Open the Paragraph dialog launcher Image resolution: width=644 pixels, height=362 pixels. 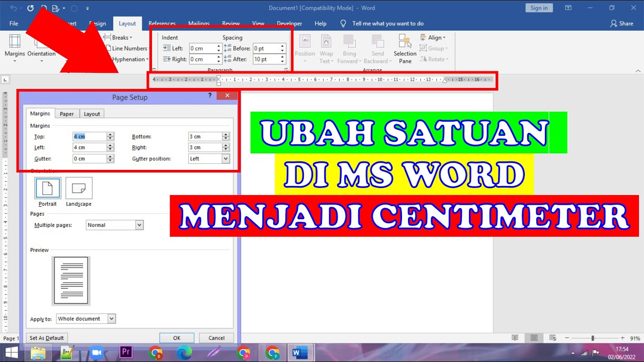(286, 70)
